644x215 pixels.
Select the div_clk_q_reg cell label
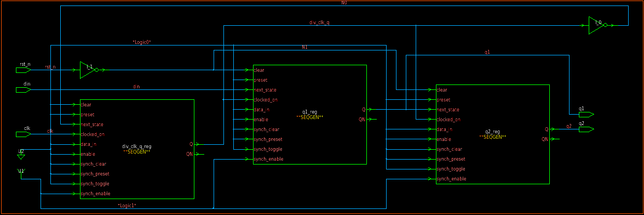pyautogui.click(x=137, y=146)
